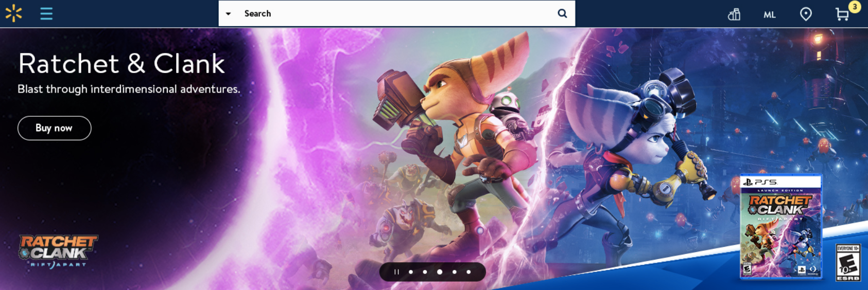Go to second carousel slide dot
This screenshot has height=290, width=868.
pos(425,272)
